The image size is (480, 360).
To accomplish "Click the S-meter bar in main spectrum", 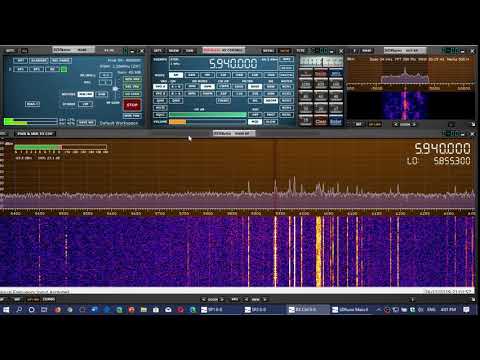I will 61,147.
